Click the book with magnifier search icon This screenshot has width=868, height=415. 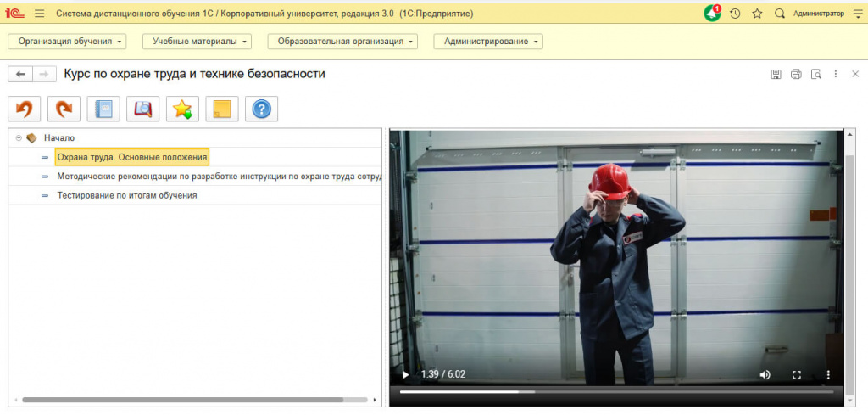coord(142,109)
